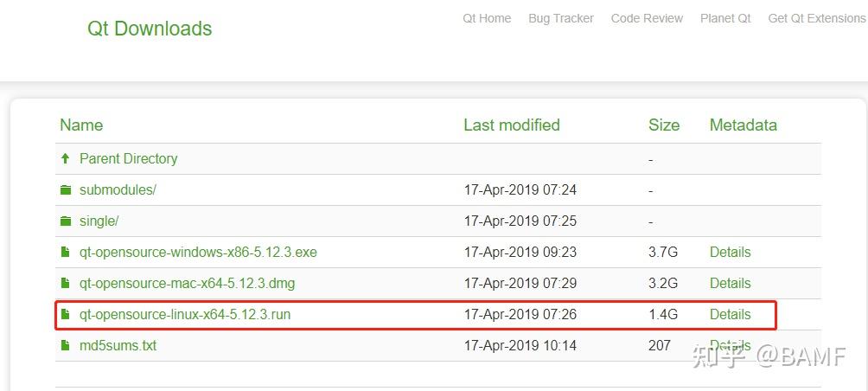868x391 pixels.
Task: Click the submodules folder icon
Action: coord(65,190)
